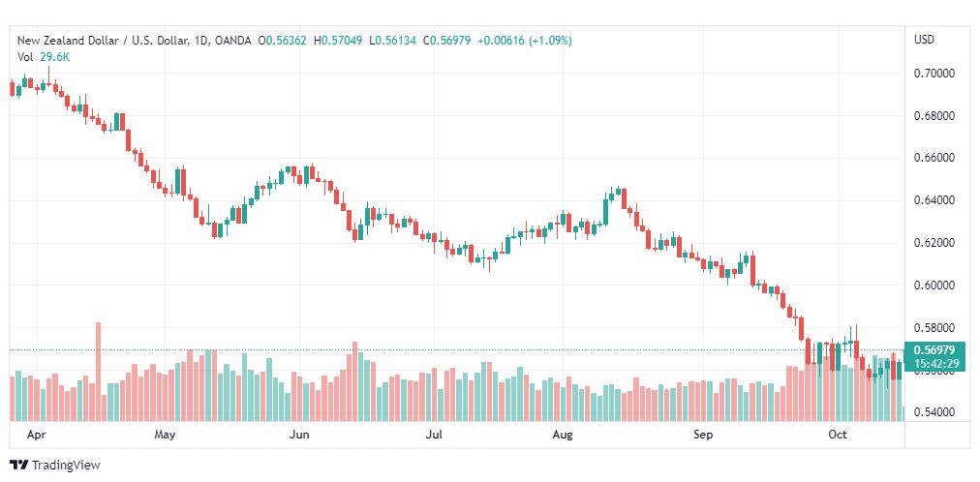The image size is (980, 482).
Task: Open the TradingView text link
Action: 66,466
